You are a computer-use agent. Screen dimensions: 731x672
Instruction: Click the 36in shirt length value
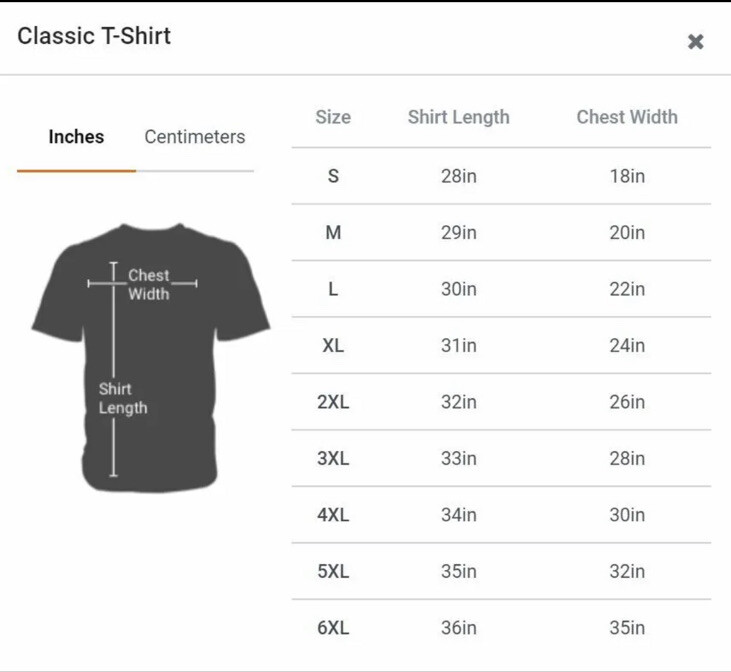click(x=459, y=628)
